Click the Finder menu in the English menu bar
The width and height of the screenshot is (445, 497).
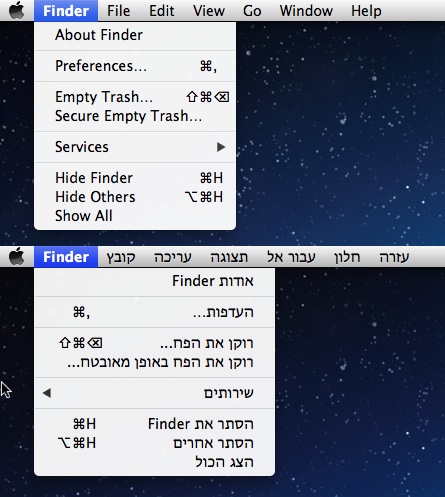[x=66, y=11]
